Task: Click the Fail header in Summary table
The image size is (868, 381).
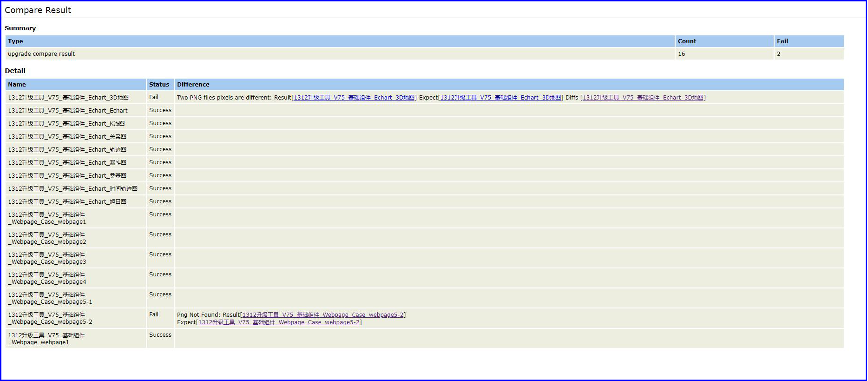Action: (x=782, y=41)
